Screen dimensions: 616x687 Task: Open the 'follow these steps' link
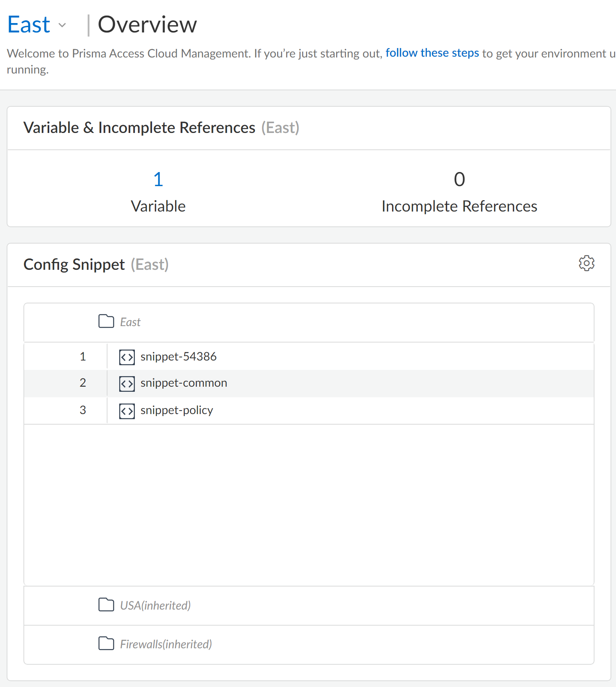click(x=432, y=53)
